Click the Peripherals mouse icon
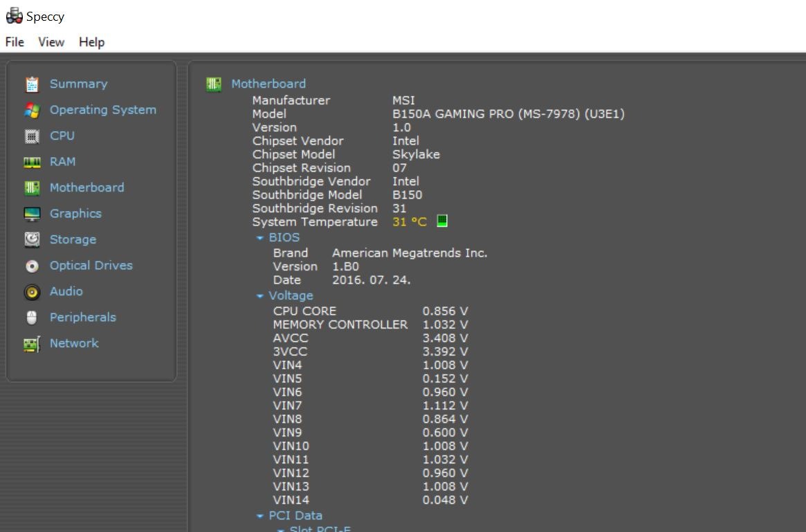This screenshot has width=806, height=532. (x=32, y=318)
